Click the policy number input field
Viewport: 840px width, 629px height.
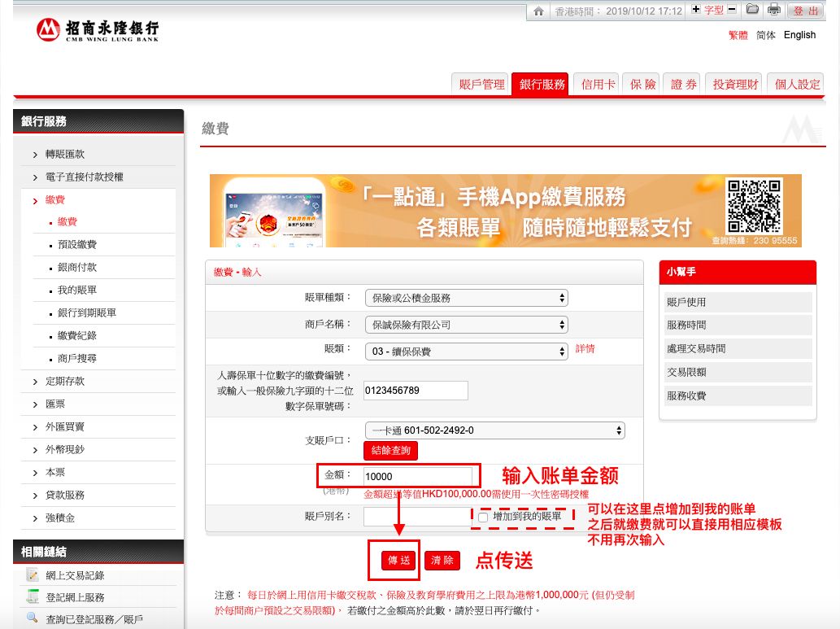(416, 391)
